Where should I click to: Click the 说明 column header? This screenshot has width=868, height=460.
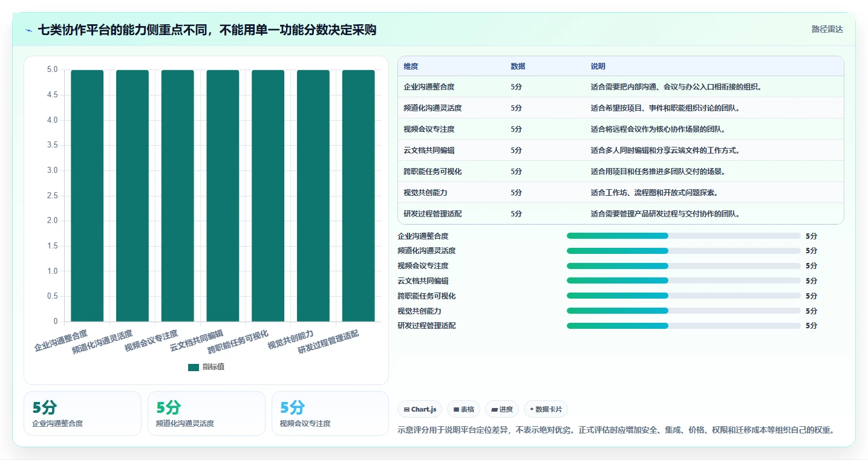click(598, 66)
